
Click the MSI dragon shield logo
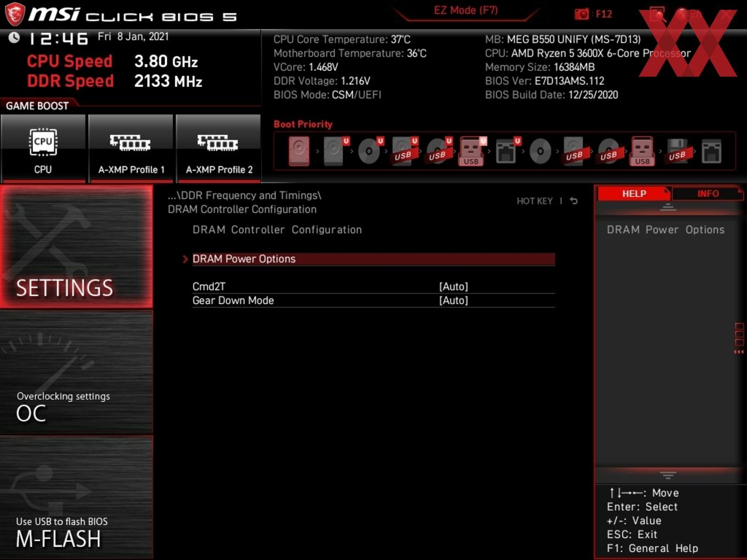click(x=15, y=14)
